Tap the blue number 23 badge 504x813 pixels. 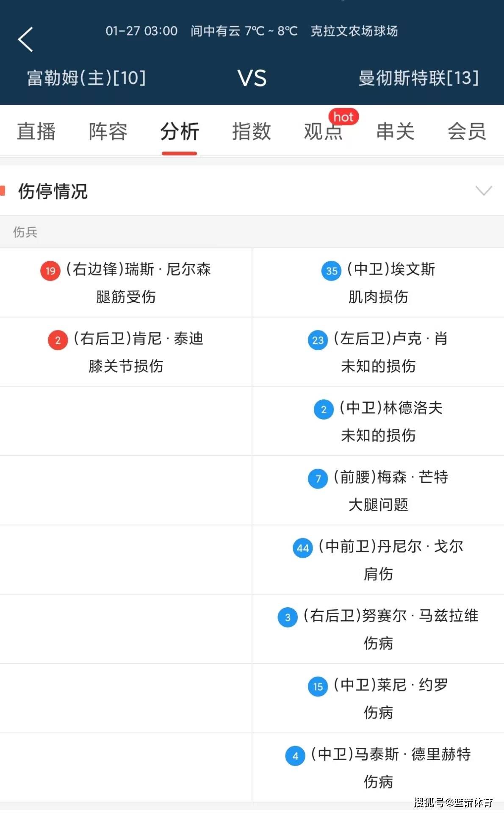(x=318, y=340)
